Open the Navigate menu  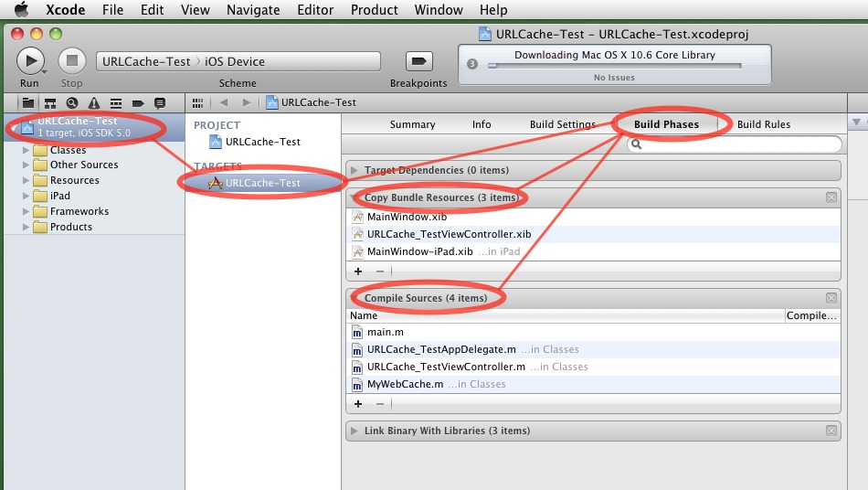pos(253,10)
